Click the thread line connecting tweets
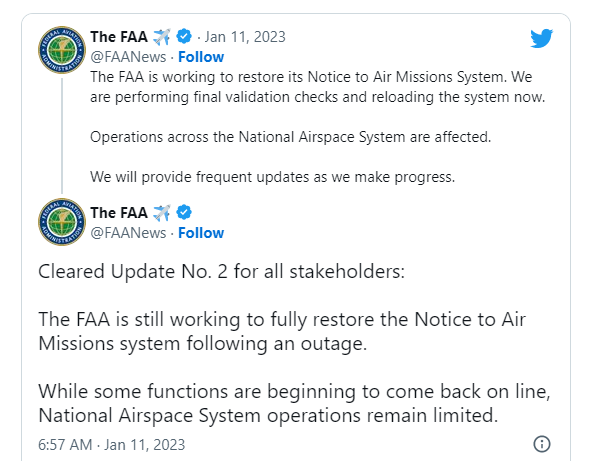 coord(62,136)
